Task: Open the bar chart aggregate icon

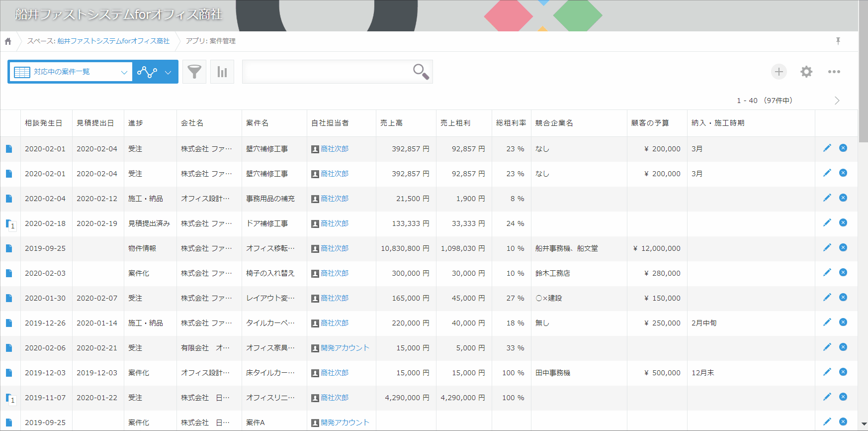Action: click(222, 72)
